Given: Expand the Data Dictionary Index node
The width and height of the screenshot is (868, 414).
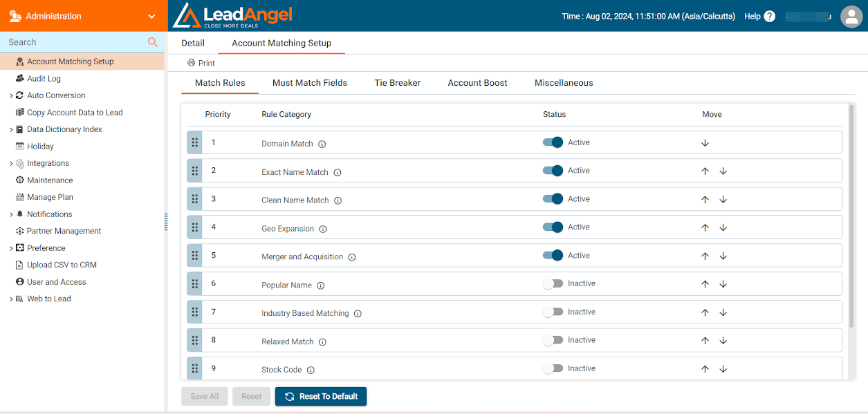Looking at the screenshot, I should (11, 130).
